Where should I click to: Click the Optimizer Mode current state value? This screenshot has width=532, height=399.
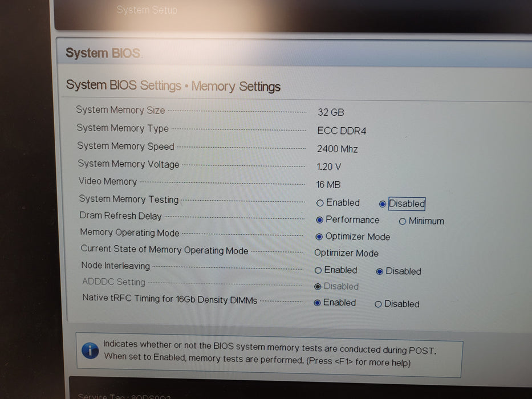[347, 253]
